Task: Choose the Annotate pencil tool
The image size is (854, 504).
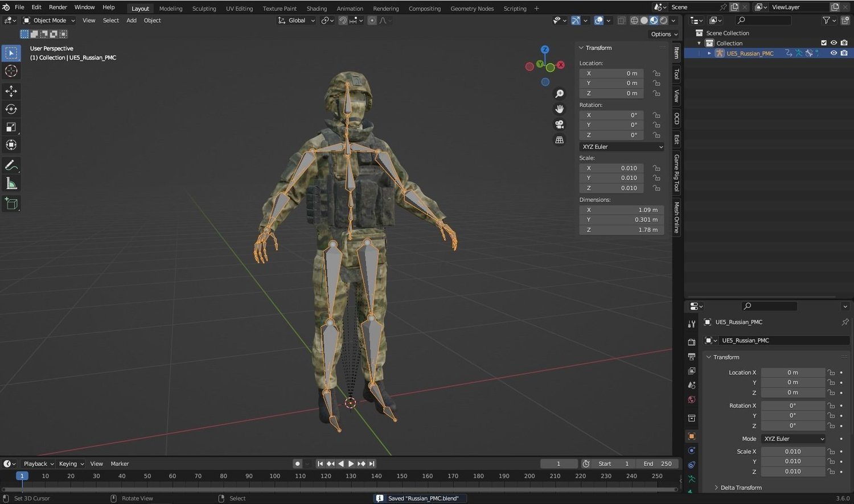Action: (x=11, y=166)
